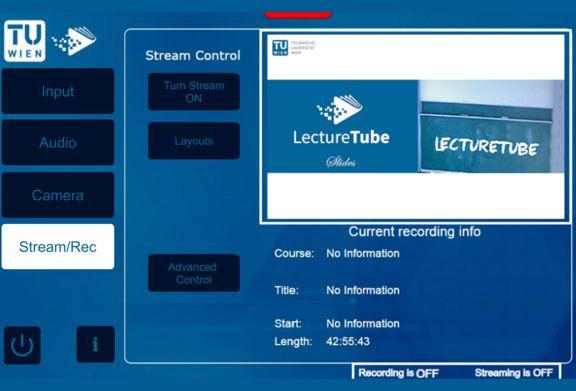Viewport: 576px width, 391px height.
Task: Open the Layouts options
Action: tap(194, 141)
